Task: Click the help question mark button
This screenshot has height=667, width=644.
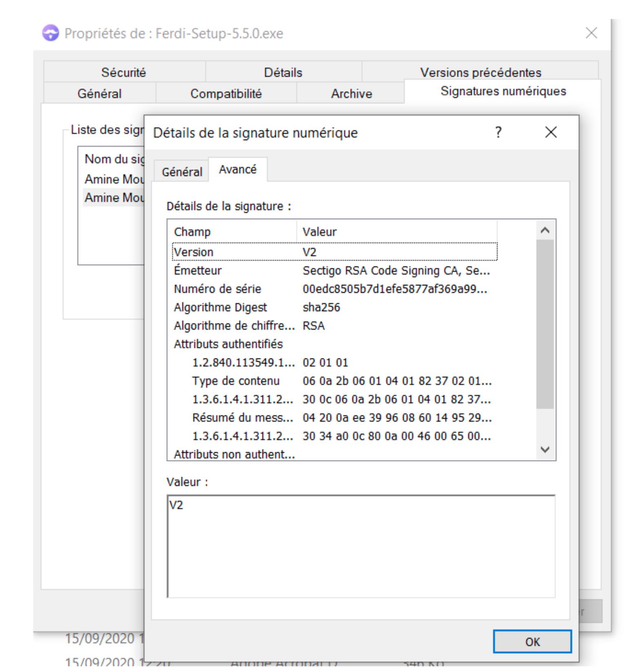Action: 498,132
